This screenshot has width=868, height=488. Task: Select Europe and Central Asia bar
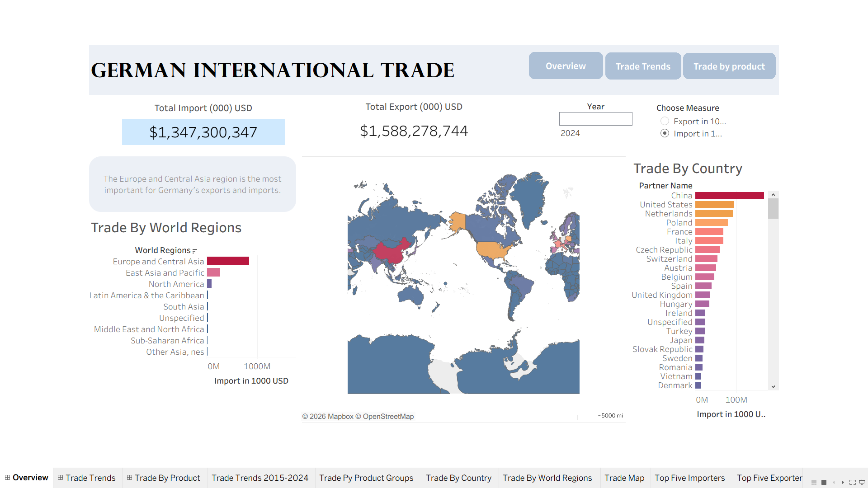pos(228,261)
